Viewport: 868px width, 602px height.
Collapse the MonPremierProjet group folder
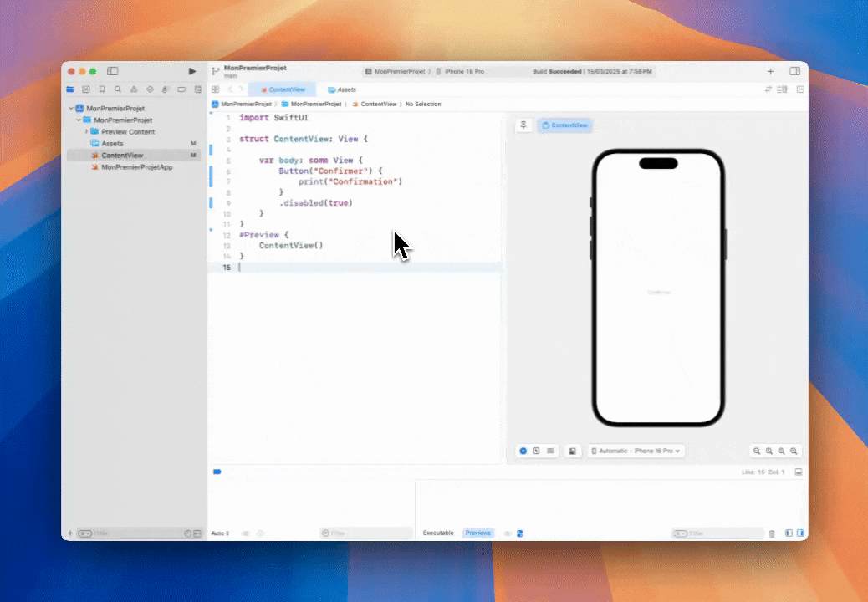(79, 120)
